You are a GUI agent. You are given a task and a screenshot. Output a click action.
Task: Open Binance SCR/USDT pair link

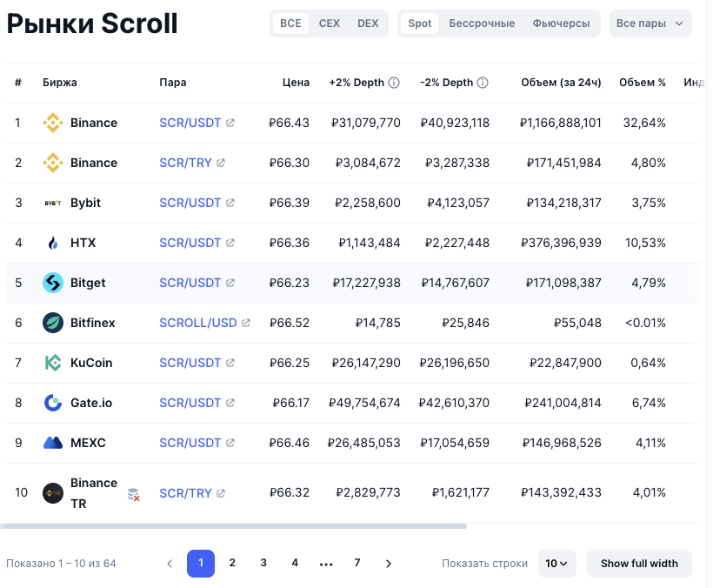[x=190, y=123]
